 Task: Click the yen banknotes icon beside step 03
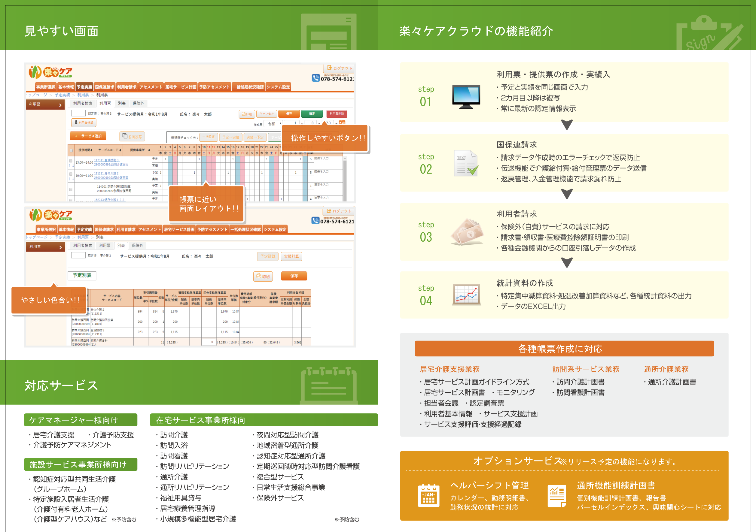pyautogui.click(x=467, y=232)
